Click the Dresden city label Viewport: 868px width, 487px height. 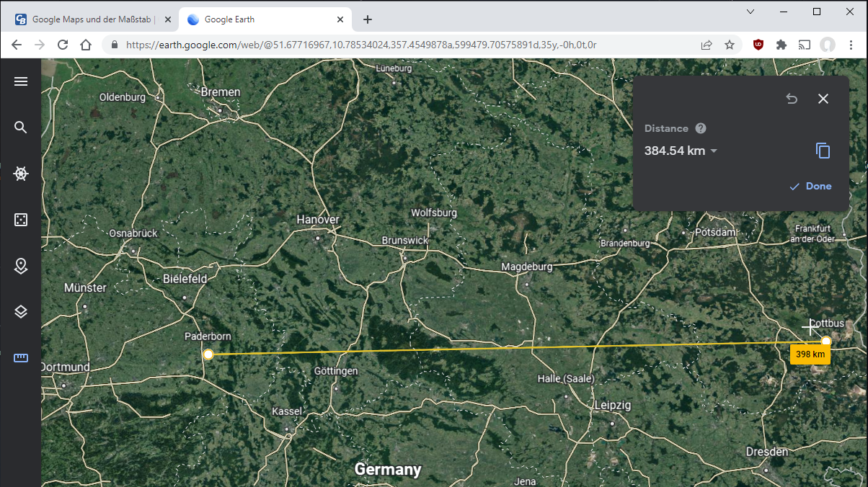767,452
